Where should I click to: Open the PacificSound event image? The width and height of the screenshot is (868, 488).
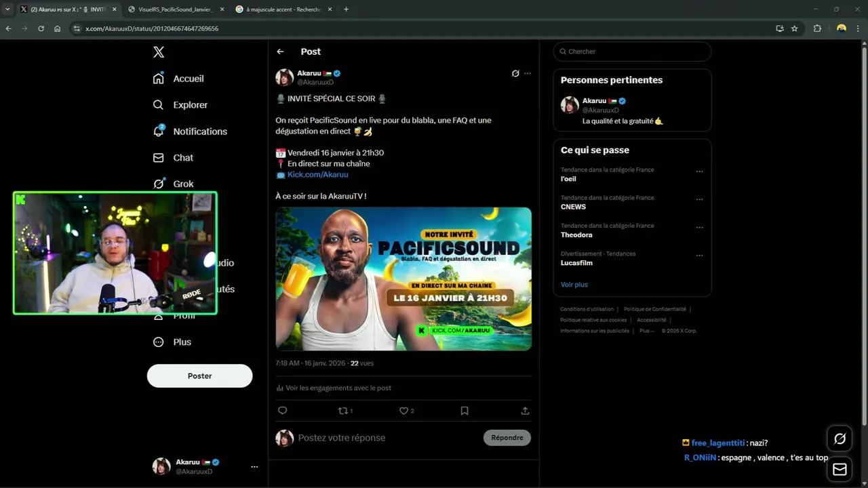(x=403, y=279)
